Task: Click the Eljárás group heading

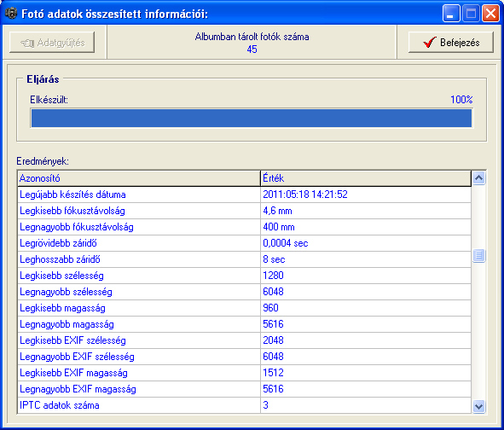Action: 43,79
